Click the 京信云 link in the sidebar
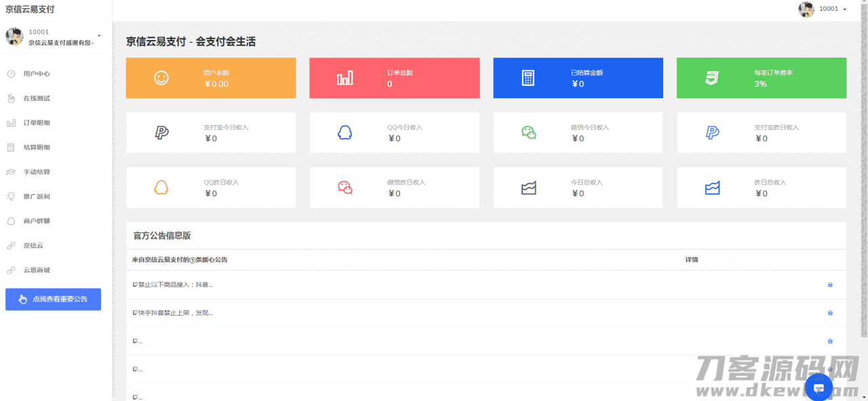Screen dimensions: 868x401 [x=33, y=245]
